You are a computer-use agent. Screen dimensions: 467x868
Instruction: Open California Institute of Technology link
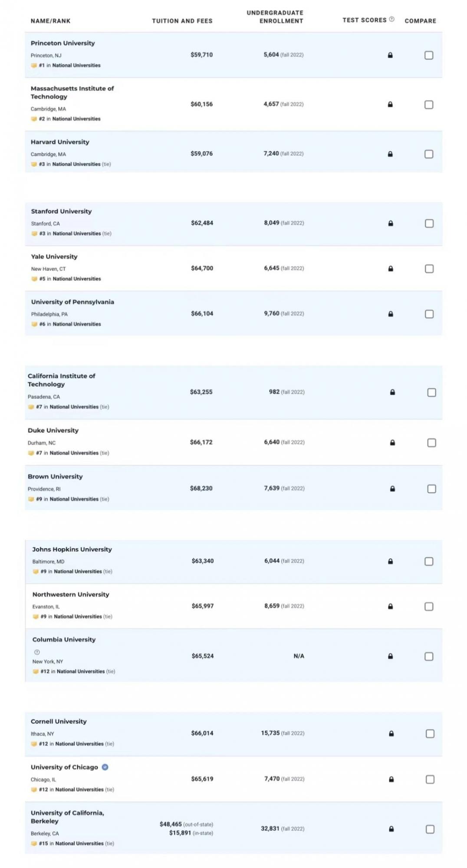click(x=61, y=380)
